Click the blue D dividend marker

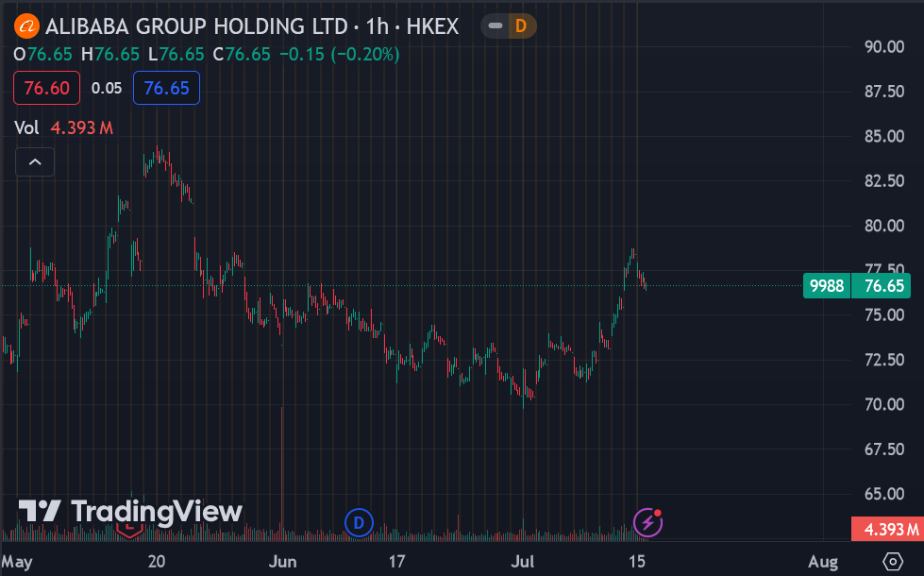[359, 522]
